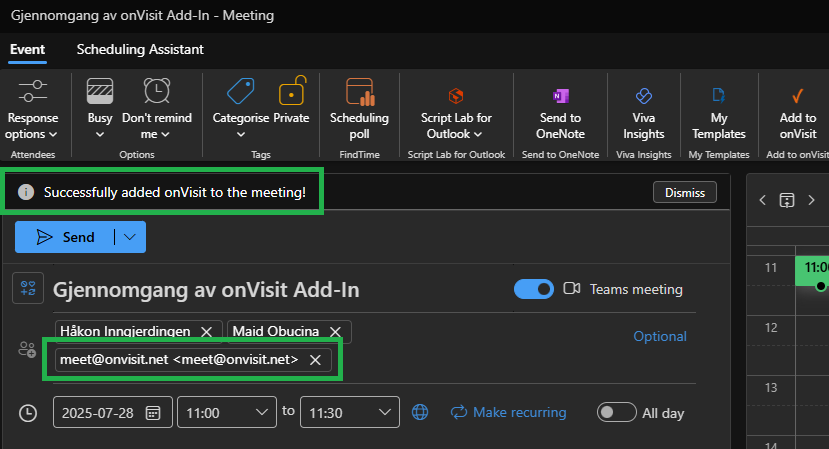Image resolution: width=829 pixels, height=449 pixels.
Task: Expand the Don't remind me dropdown
Action: 165,135
